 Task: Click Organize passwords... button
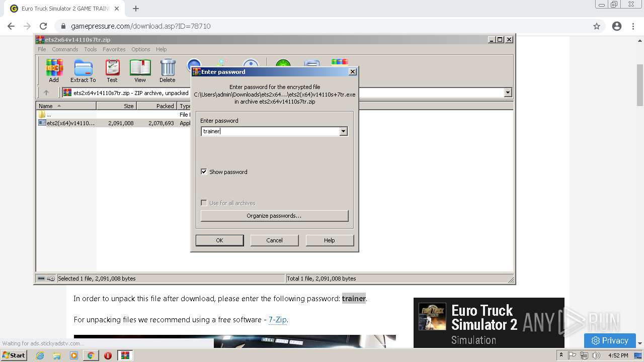click(x=274, y=216)
